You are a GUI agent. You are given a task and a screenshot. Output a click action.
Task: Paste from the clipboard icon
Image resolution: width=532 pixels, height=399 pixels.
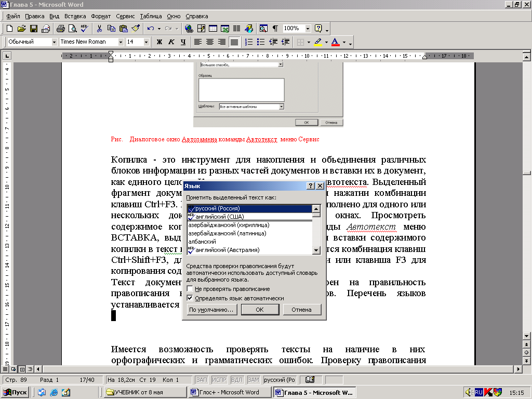124,29
